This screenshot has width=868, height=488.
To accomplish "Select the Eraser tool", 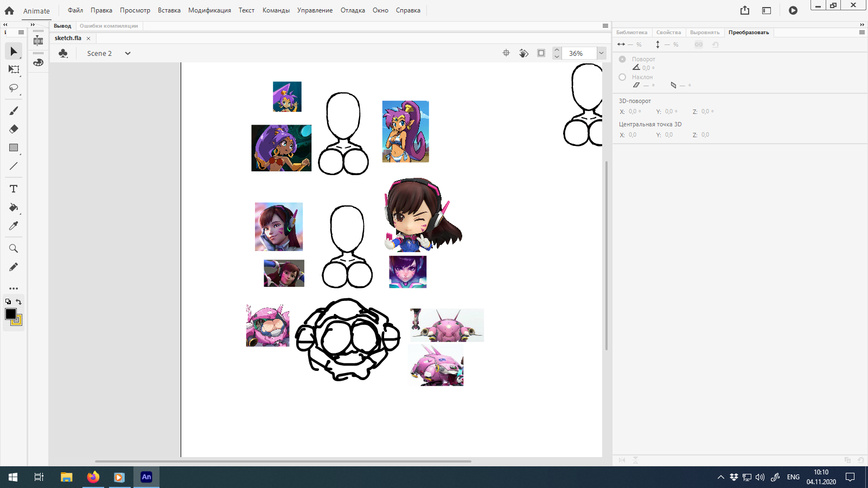I will 14,129.
